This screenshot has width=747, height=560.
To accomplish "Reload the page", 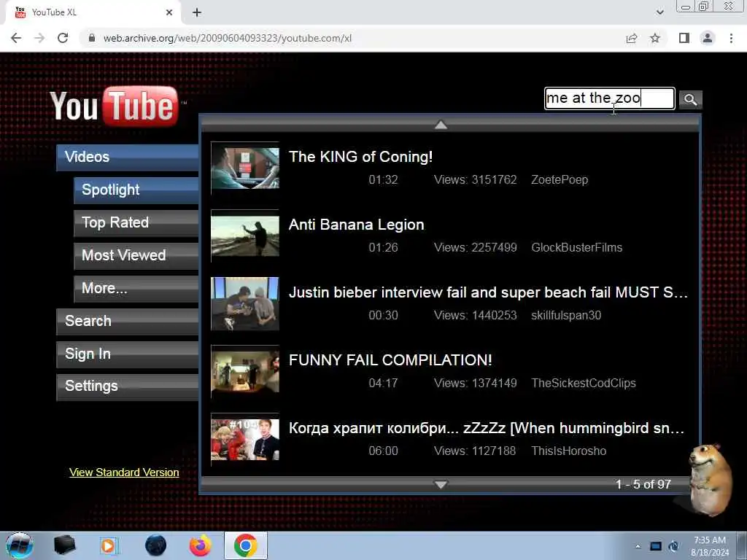I will click(63, 38).
